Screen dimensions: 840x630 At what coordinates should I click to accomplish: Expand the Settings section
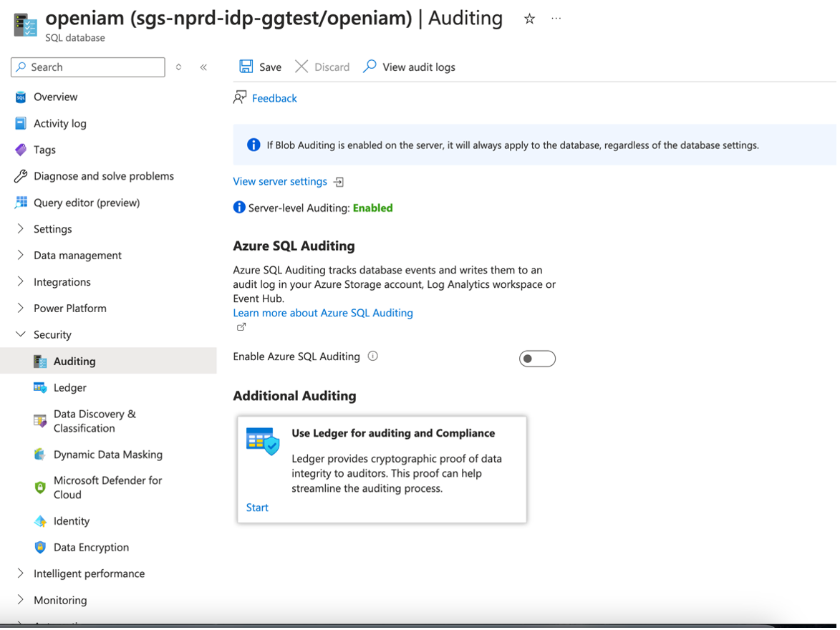pos(20,229)
